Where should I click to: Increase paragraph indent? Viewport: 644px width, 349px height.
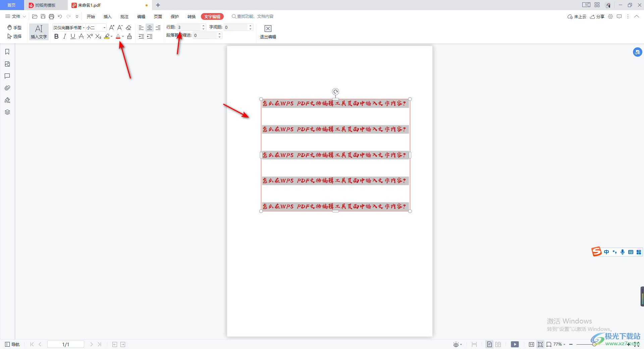[141, 36]
